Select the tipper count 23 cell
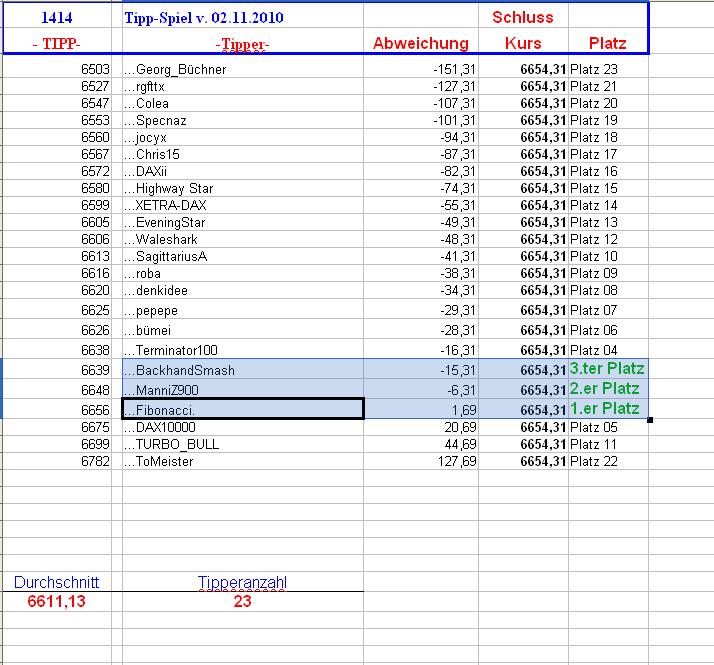This screenshot has height=665, width=714. 243,601
